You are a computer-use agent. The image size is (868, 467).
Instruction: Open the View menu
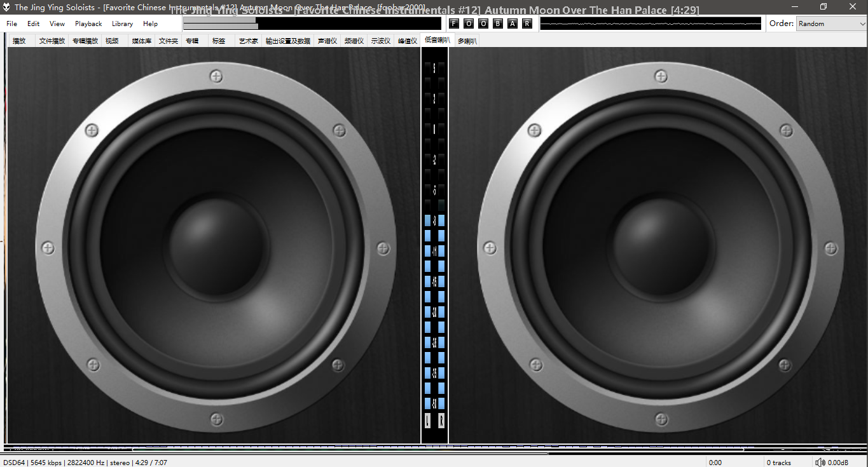[57, 24]
